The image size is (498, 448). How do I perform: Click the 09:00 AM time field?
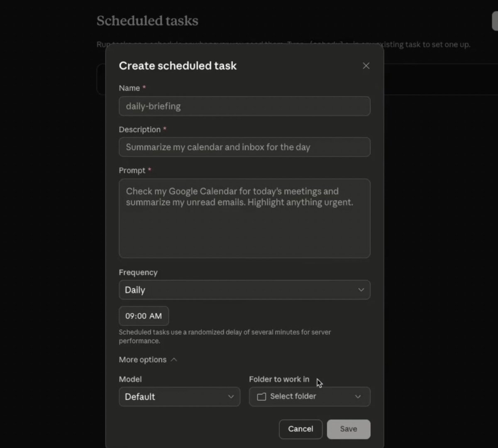(144, 316)
